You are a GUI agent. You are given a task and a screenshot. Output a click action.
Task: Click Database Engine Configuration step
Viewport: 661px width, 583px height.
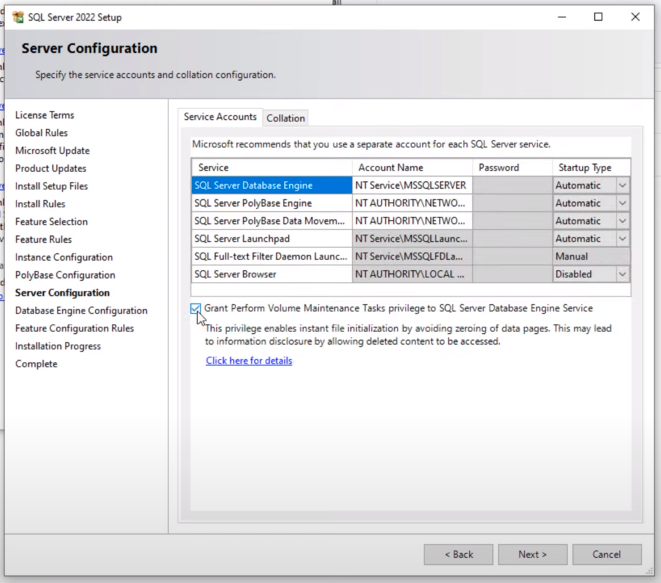click(81, 311)
